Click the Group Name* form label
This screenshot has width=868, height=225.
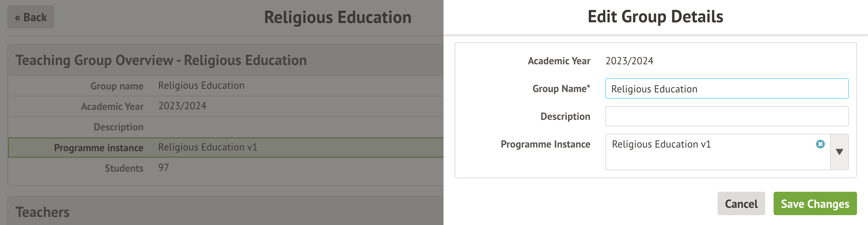(x=561, y=89)
